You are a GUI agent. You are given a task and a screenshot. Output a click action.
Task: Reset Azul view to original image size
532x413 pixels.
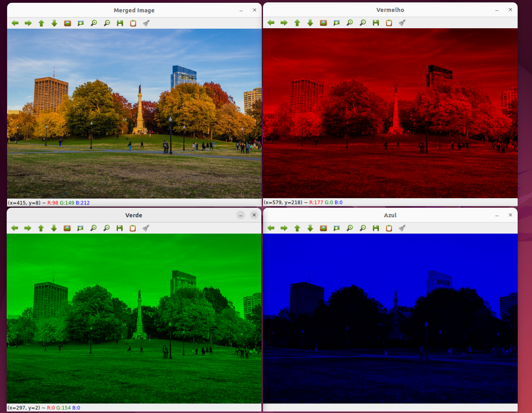pos(323,228)
